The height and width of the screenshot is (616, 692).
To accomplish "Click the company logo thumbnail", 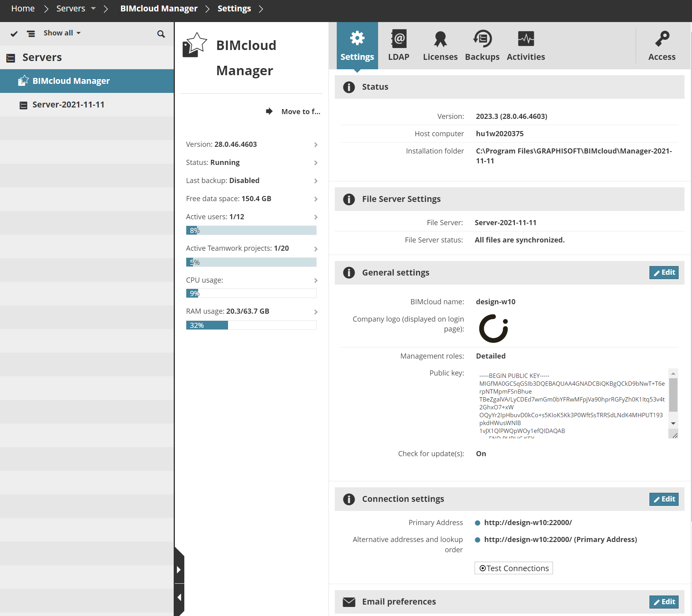I will [x=493, y=328].
